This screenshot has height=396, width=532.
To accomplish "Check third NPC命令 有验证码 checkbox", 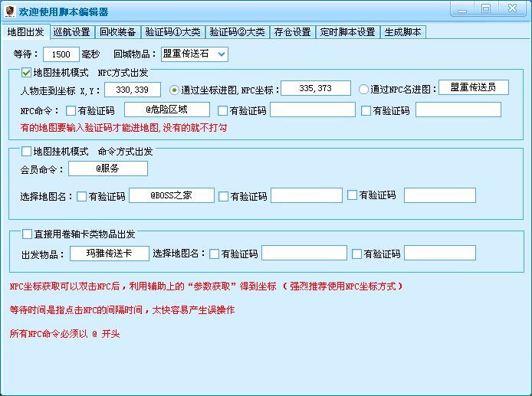I will (x=366, y=110).
